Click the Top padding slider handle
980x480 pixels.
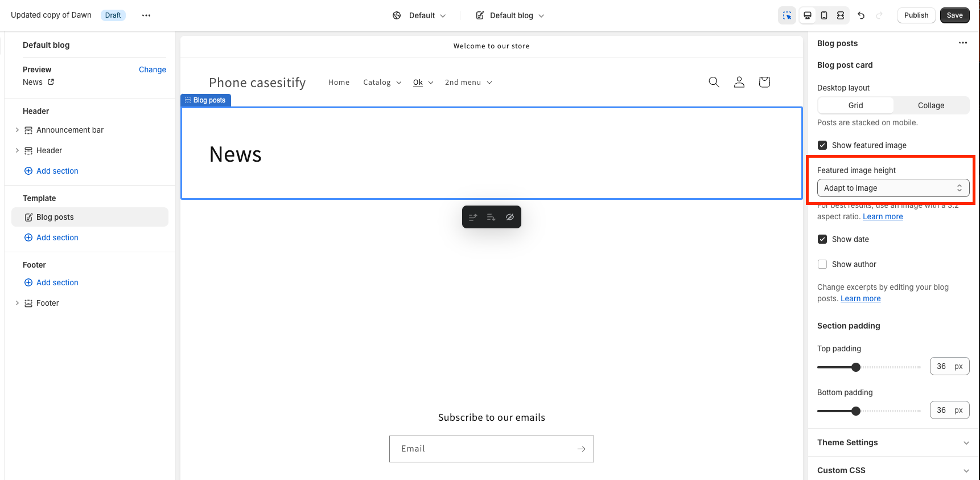click(856, 367)
